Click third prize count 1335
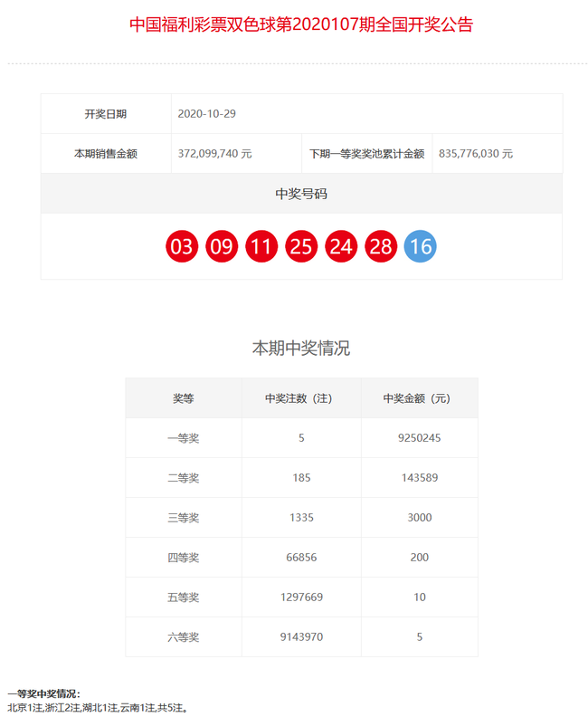The height and width of the screenshot is (717, 588). tap(301, 518)
